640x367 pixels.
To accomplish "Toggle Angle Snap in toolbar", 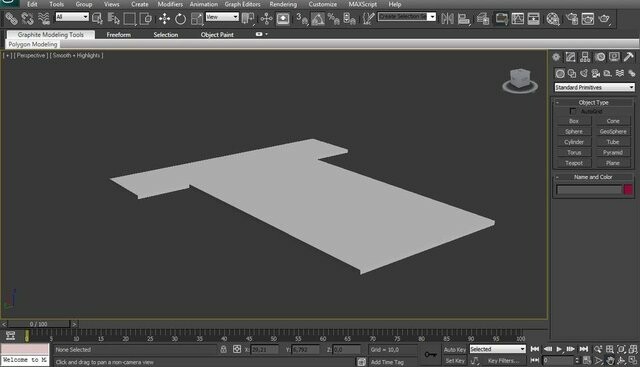I will [318, 18].
